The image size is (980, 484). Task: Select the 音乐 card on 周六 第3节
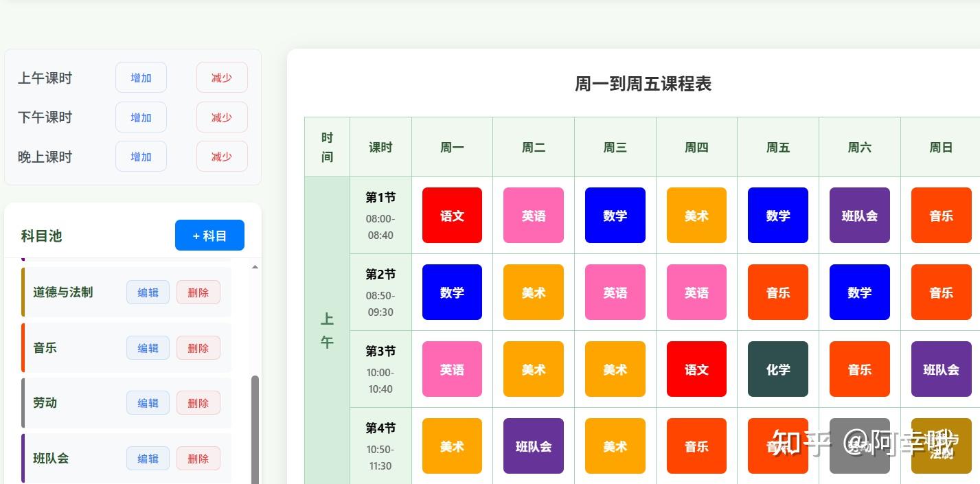coord(860,369)
